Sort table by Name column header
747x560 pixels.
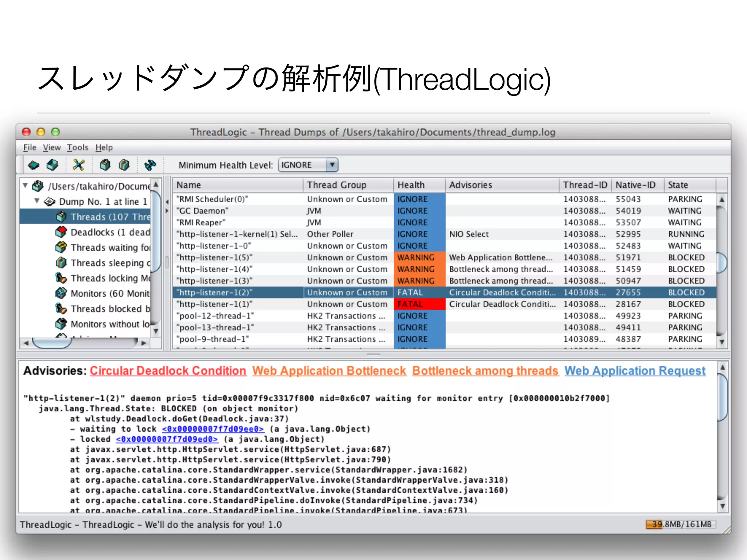(238, 185)
